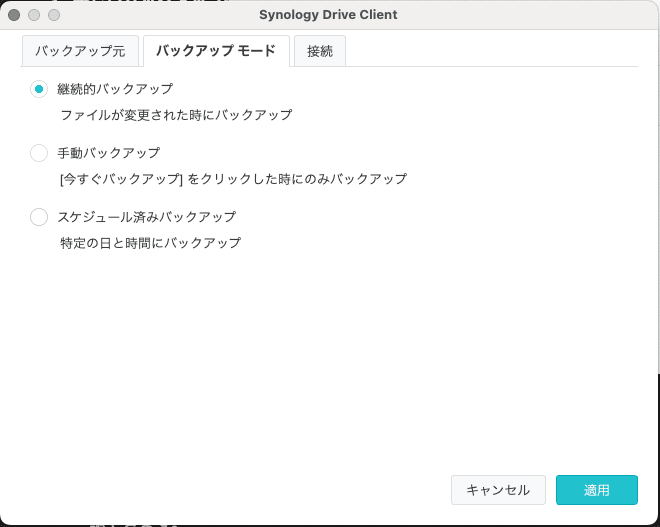Click the キャンセル button

(498, 490)
